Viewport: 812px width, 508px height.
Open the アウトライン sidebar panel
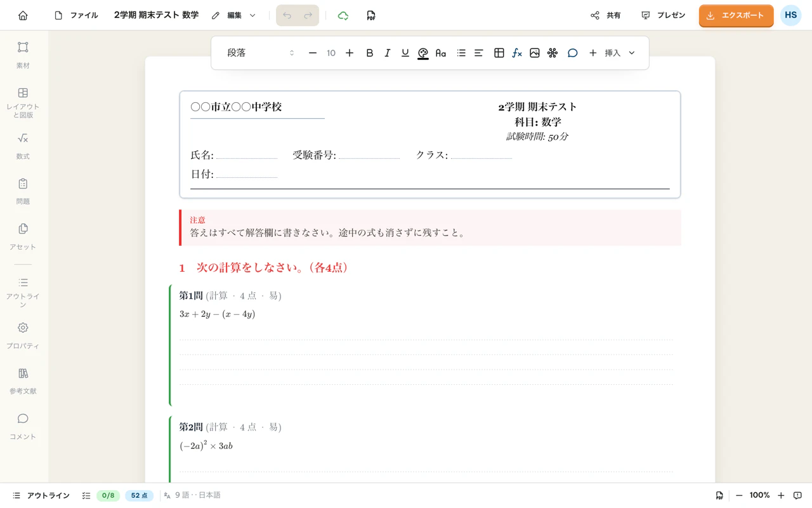pos(23,292)
